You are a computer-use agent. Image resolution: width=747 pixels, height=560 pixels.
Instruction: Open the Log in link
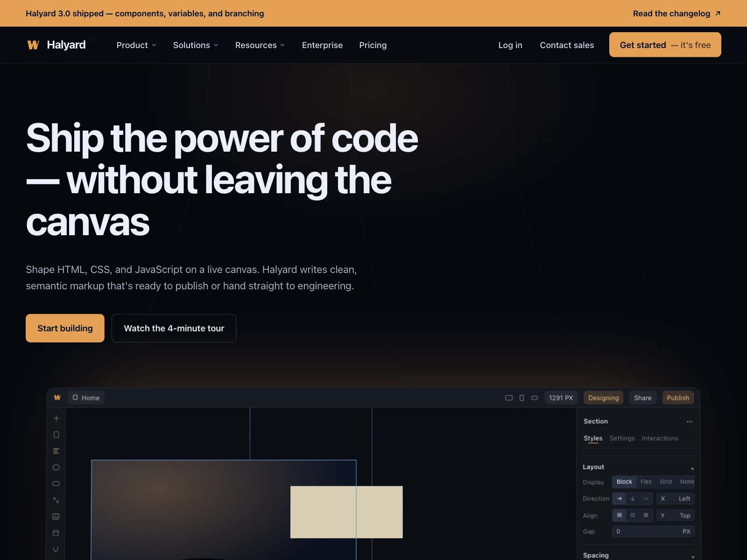point(510,45)
